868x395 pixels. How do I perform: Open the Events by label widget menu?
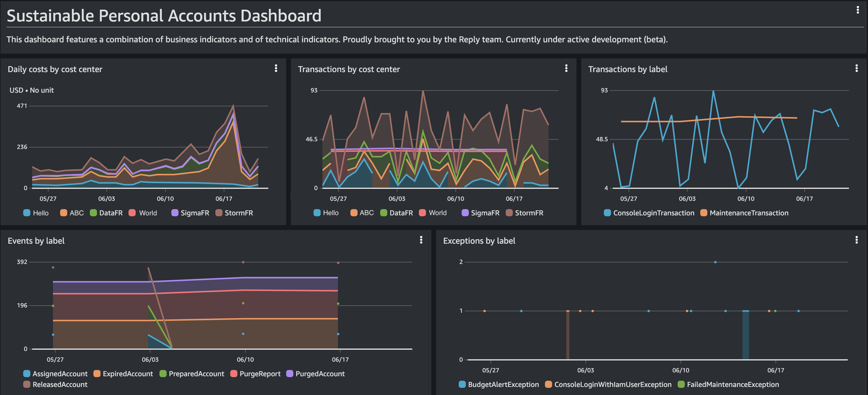[421, 240]
